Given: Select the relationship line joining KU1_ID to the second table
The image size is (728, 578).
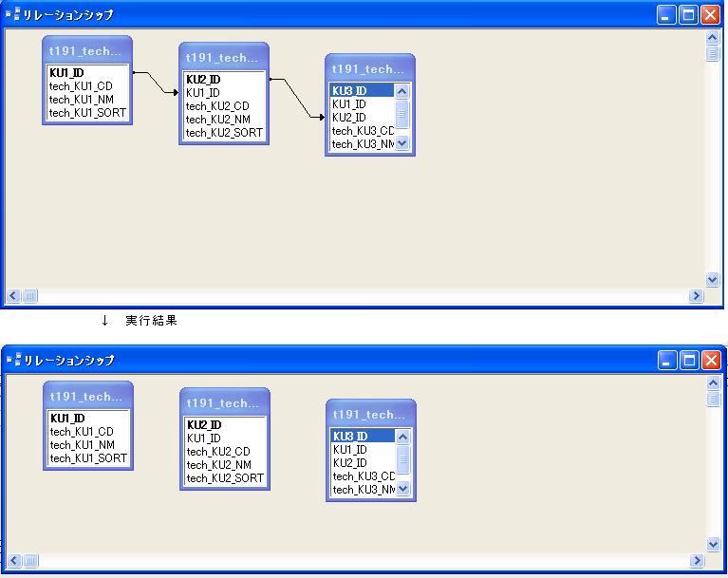Looking at the screenshot, I should pyautogui.click(x=156, y=82).
